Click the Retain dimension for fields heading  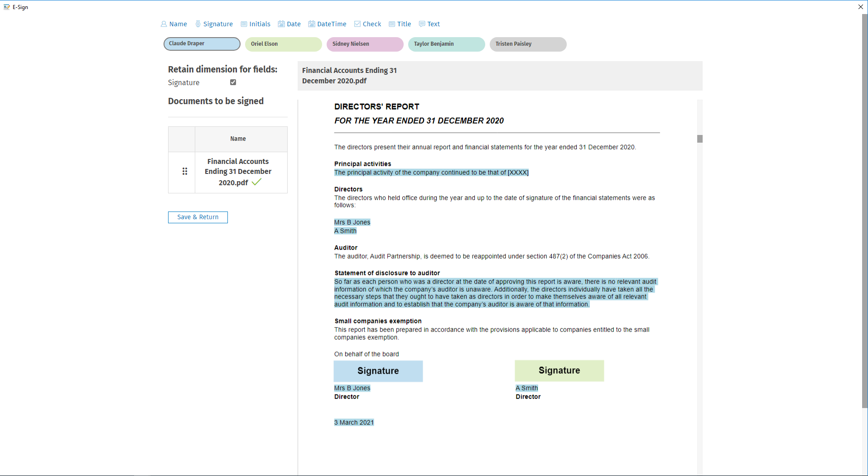tap(223, 69)
